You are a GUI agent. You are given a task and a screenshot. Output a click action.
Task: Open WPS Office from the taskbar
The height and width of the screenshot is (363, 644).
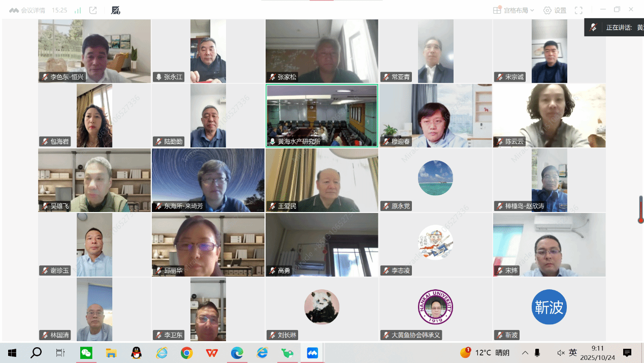pyautogui.click(x=212, y=353)
